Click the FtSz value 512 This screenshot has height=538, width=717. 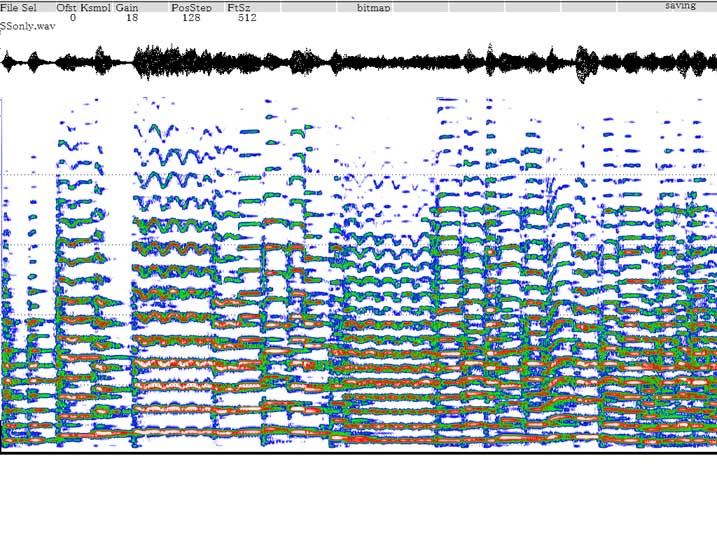tap(248, 17)
